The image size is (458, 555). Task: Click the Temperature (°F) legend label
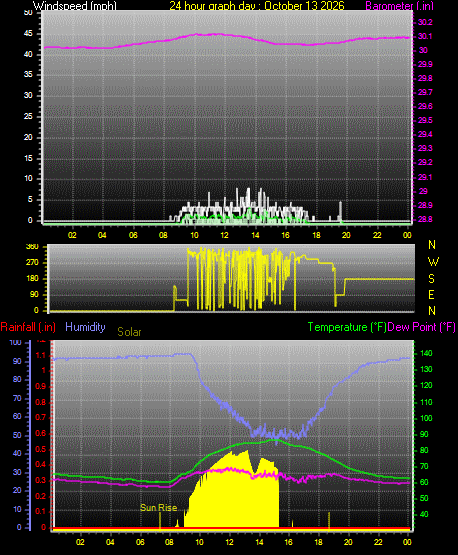347,327
